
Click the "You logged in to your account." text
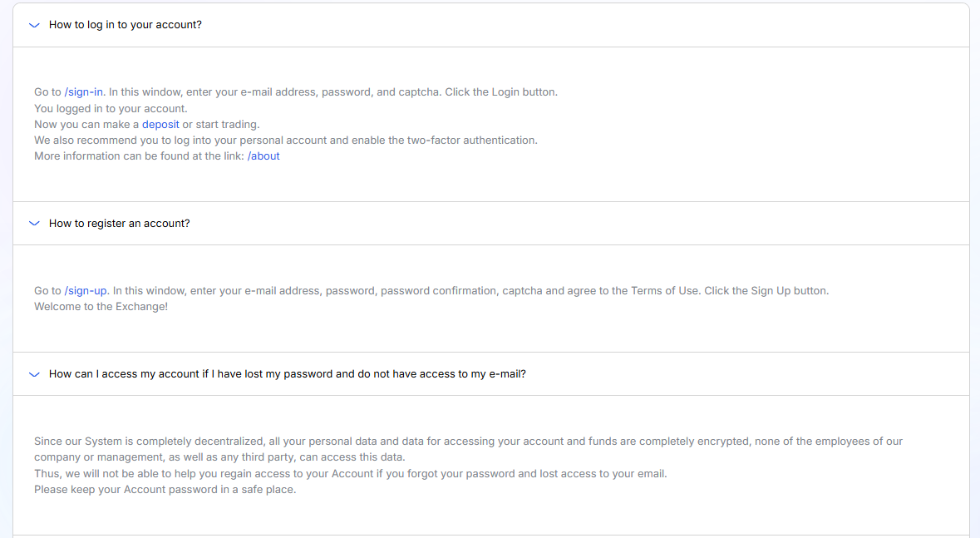click(111, 108)
